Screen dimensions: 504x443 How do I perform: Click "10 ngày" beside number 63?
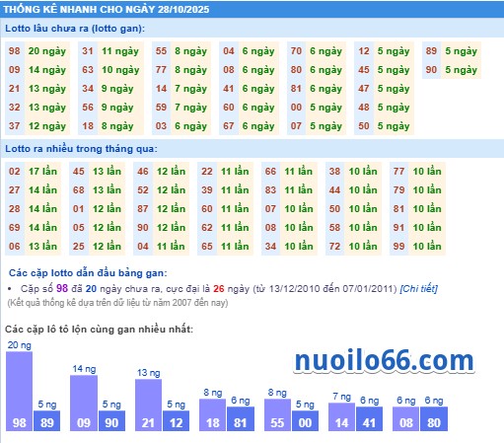coord(120,70)
